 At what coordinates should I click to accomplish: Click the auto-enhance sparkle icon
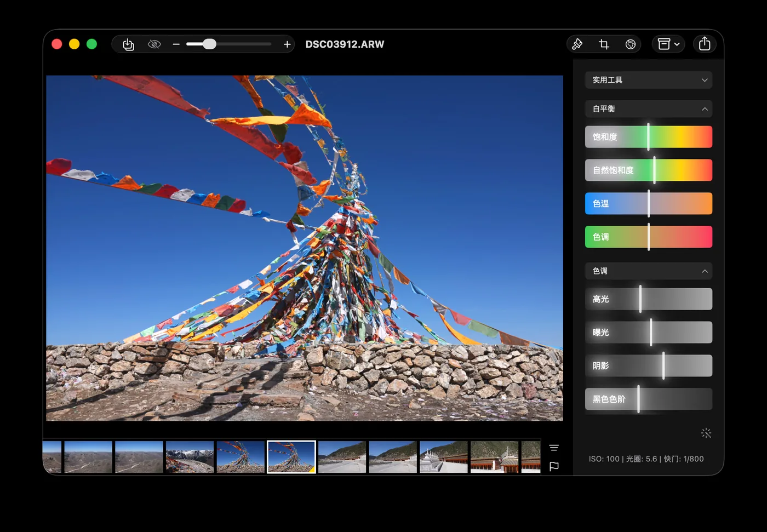[x=706, y=433]
